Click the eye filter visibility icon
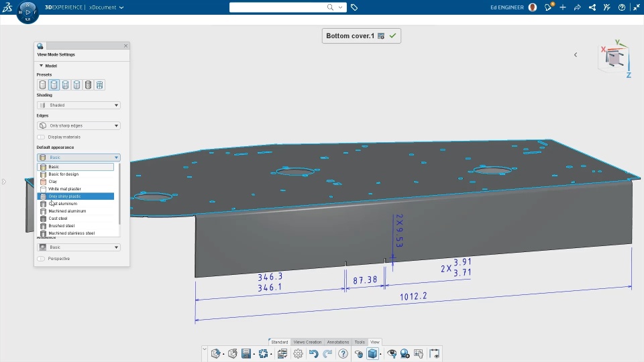Screen dimensions: 644x362 tap(392, 353)
